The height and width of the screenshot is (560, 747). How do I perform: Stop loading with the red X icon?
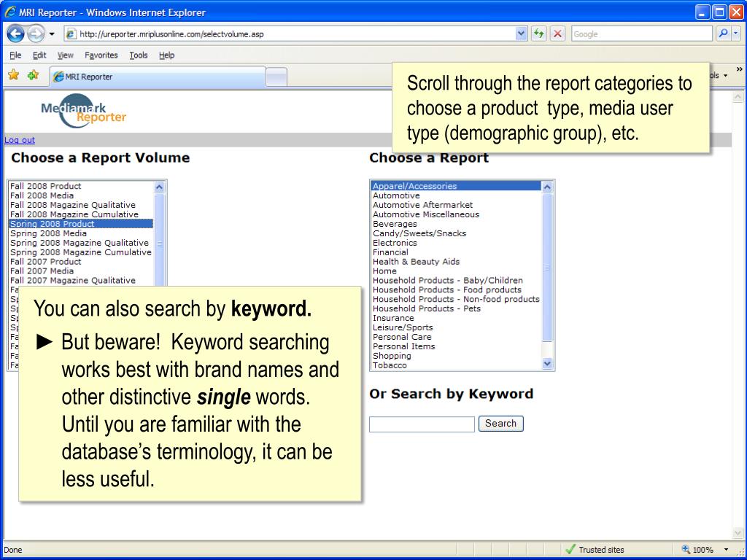[x=557, y=34]
